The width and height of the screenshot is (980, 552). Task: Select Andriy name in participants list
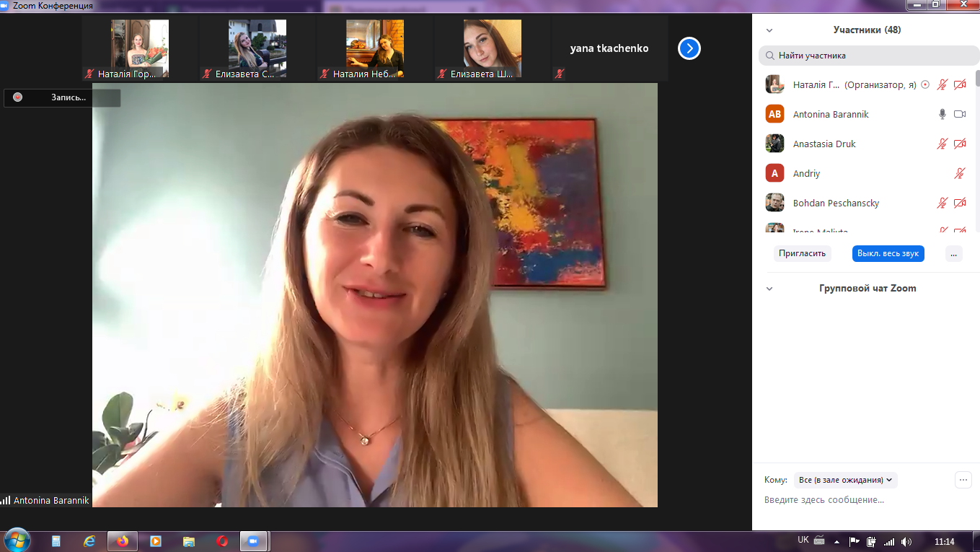point(806,173)
